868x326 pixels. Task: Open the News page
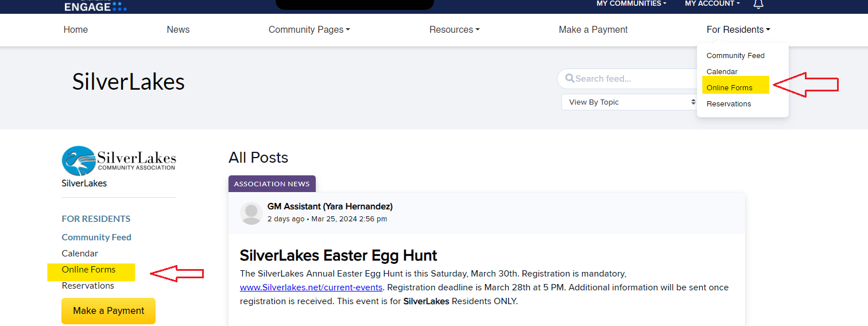click(x=178, y=30)
